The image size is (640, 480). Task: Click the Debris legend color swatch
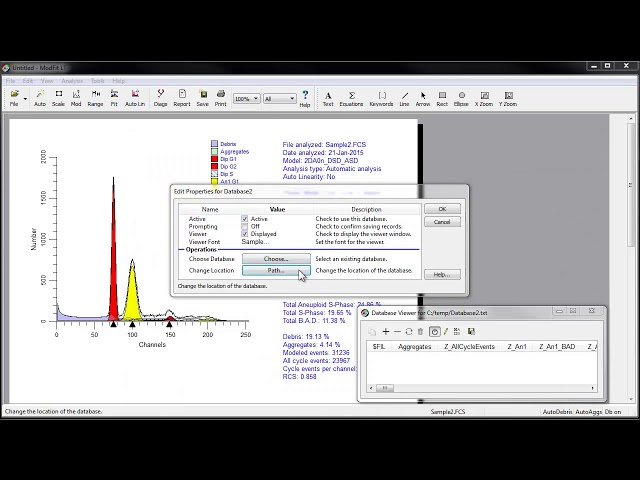(215, 144)
